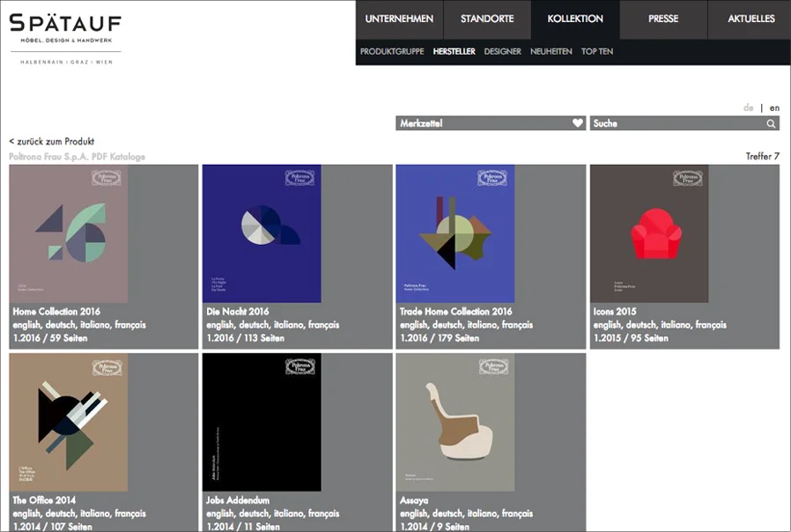Go back via zurück zum Produkt

point(51,142)
